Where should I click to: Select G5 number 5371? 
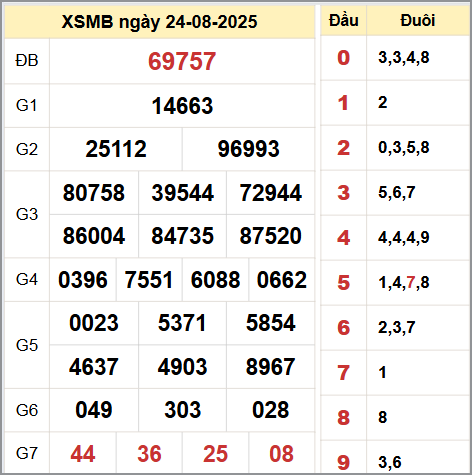click(x=182, y=323)
